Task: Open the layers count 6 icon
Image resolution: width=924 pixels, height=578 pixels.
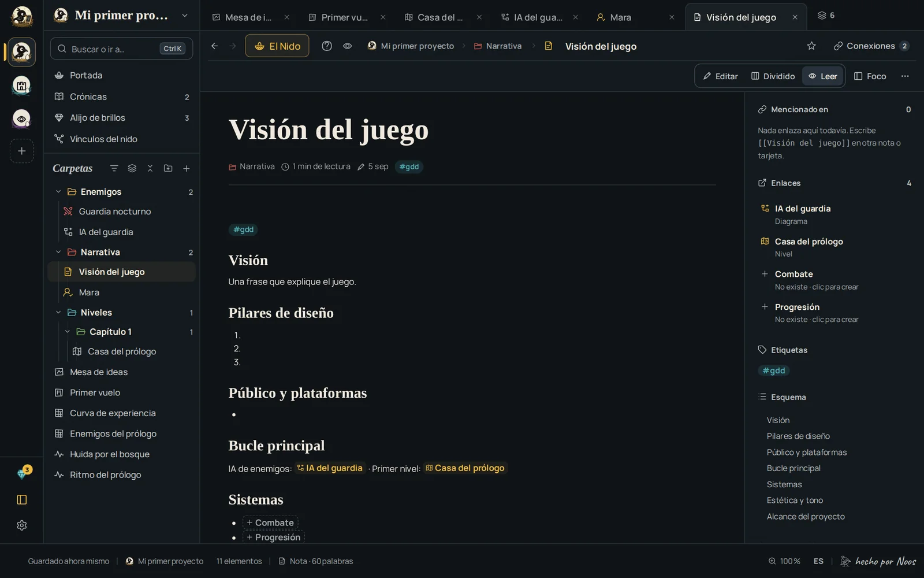Action: [x=826, y=15]
